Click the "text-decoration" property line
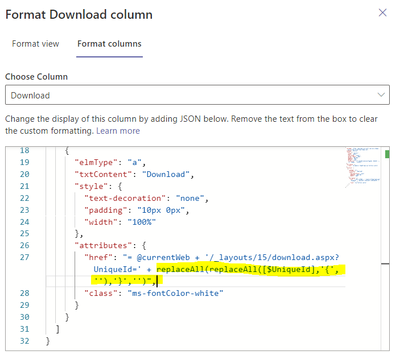Image resolution: width=400 pixels, height=363 pixels. [x=147, y=198]
